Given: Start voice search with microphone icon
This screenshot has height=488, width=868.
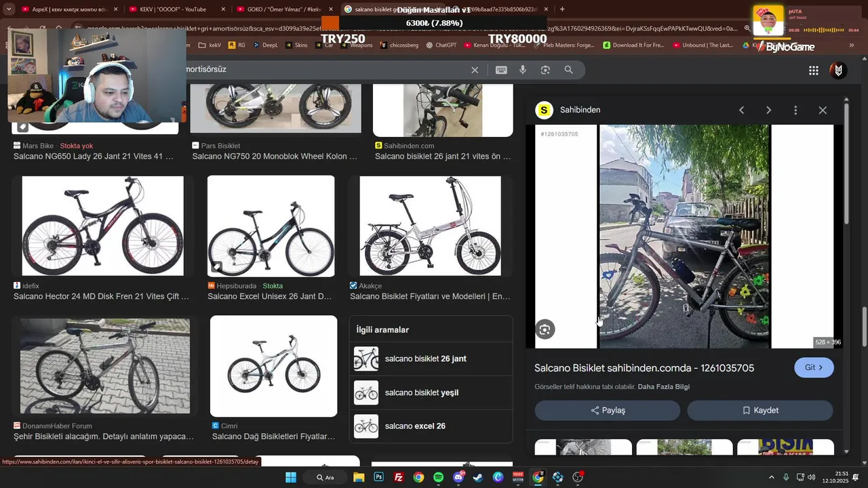Looking at the screenshot, I should click(523, 70).
